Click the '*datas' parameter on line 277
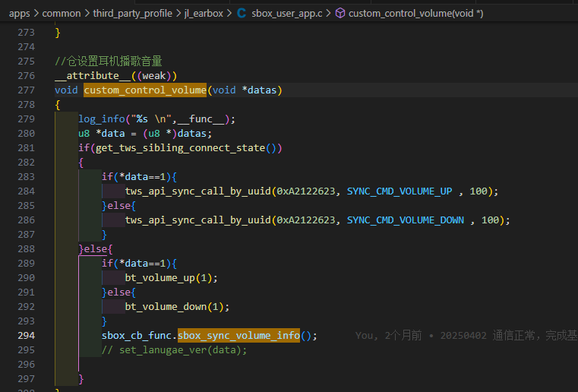Viewport: 578px width, 392px height. [x=259, y=90]
